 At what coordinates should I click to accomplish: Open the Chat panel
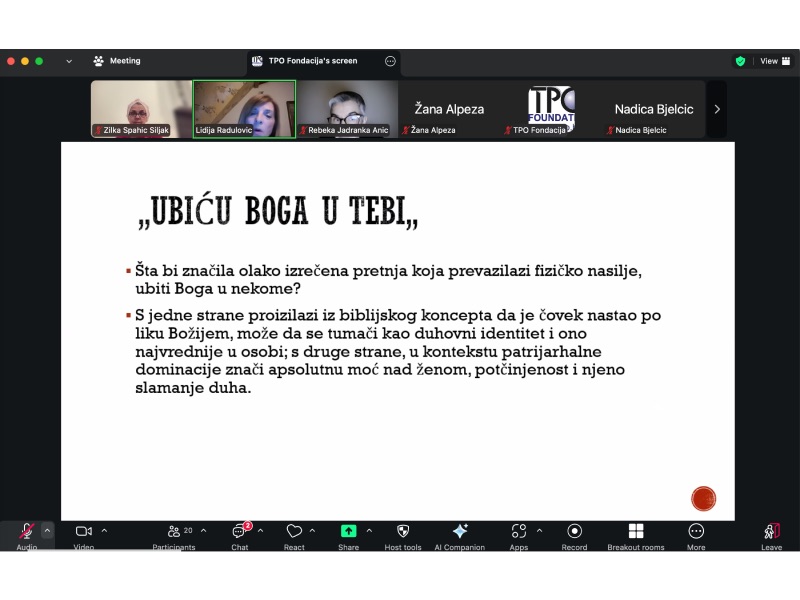[240, 532]
